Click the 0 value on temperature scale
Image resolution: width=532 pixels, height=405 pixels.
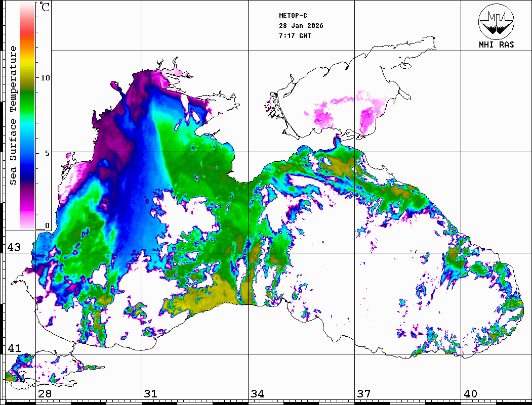pos(48,226)
